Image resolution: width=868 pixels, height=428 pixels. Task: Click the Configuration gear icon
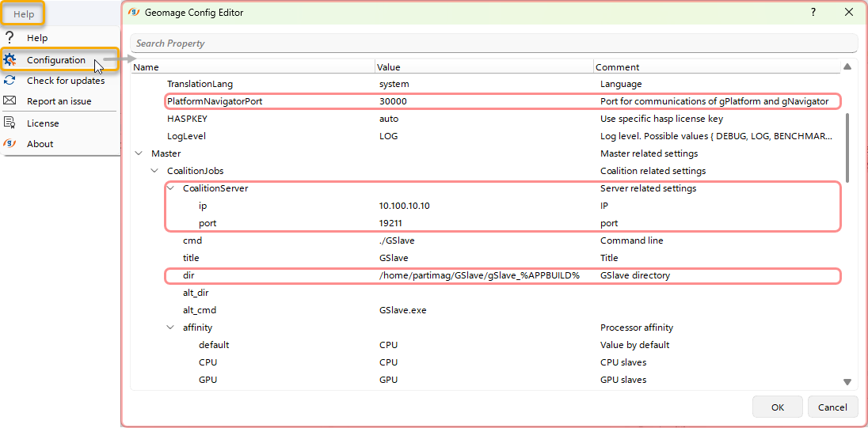pos(10,59)
